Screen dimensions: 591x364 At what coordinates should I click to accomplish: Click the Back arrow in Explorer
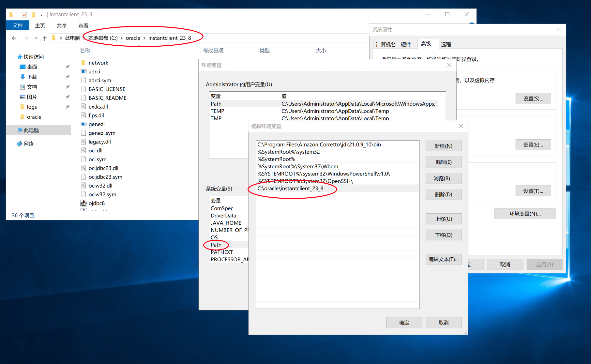pyautogui.click(x=14, y=38)
